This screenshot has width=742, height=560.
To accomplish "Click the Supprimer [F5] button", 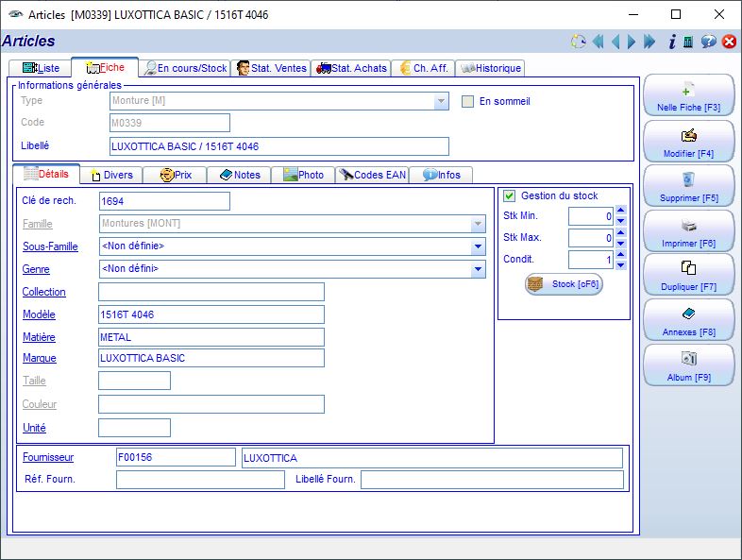I will (x=688, y=186).
